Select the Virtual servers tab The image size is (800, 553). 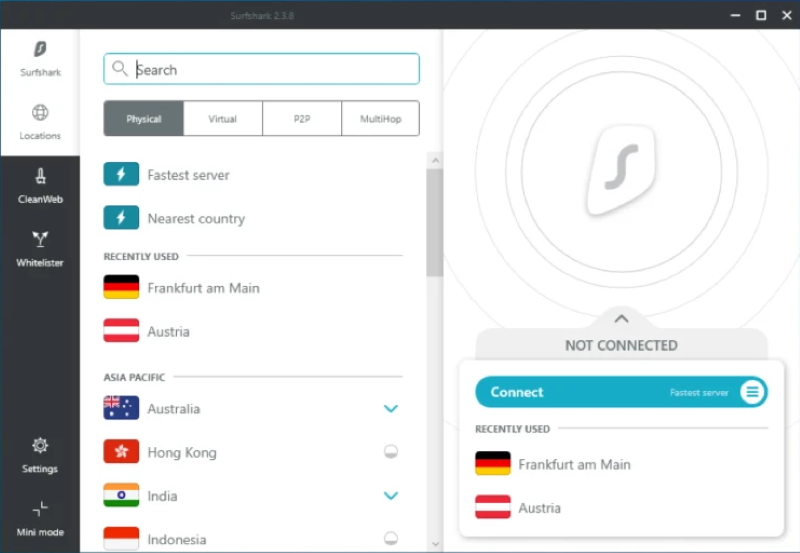click(222, 118)
